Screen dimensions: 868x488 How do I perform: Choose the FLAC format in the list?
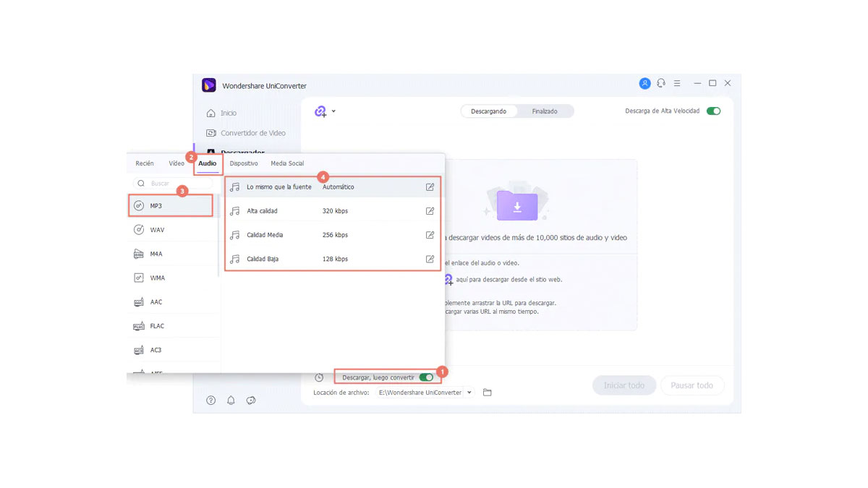point(157,326)
